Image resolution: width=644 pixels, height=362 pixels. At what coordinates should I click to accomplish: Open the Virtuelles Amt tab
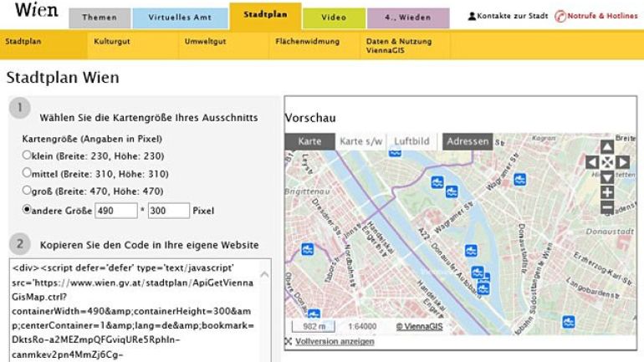[x=180, y=18]
